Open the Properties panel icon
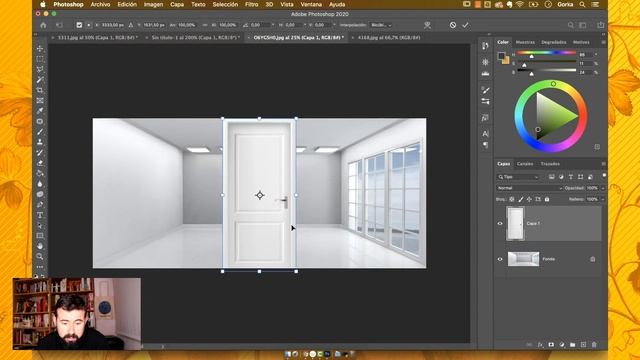This screenshot has width=640, height=360. (485, 62)
